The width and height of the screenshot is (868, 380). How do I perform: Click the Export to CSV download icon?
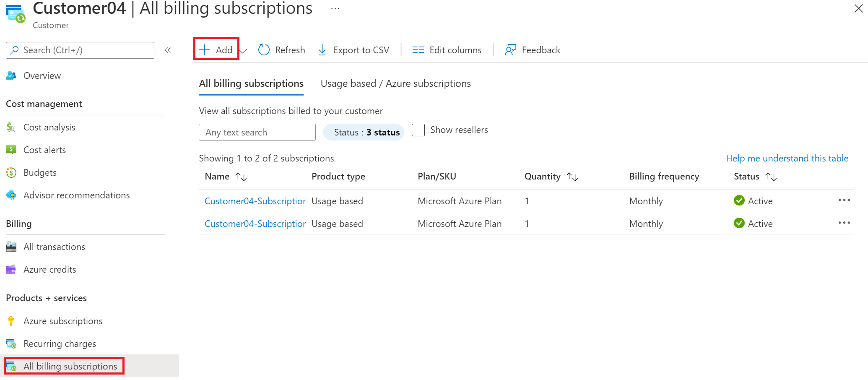coord(322,50)
